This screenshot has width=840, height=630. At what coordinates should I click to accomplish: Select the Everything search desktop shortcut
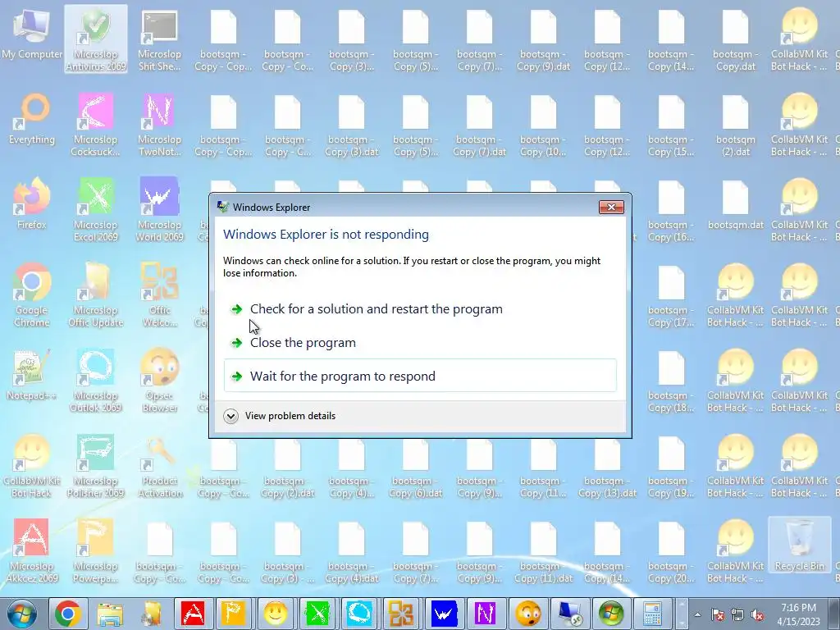click(32, 119)
